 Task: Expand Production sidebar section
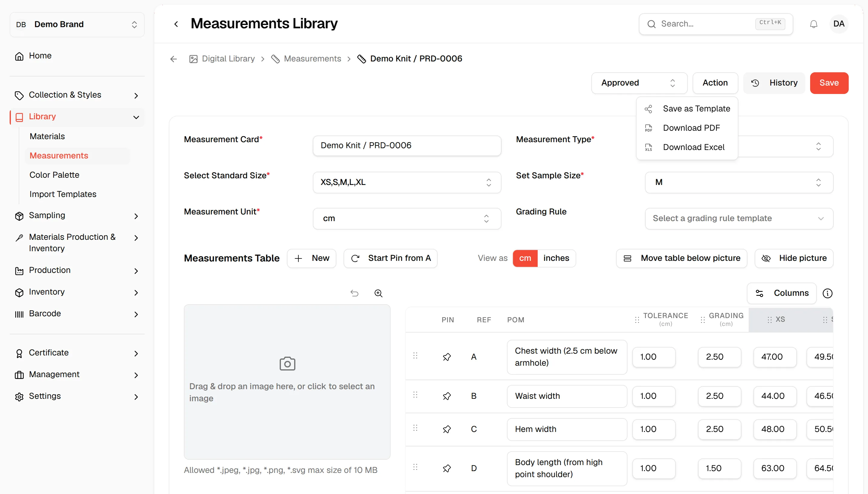[77, 270]
